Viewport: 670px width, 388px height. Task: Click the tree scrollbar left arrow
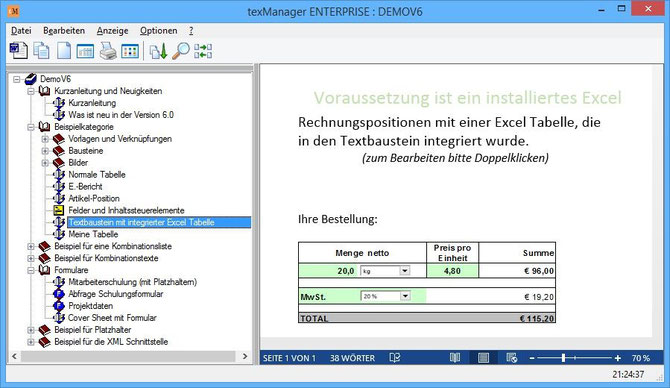[x=15, y=356]
